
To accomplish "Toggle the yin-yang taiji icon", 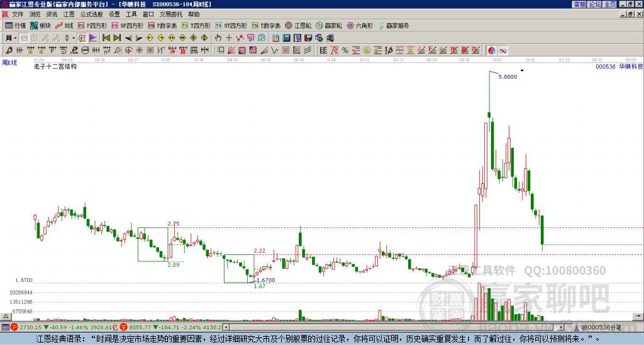I will pyautogui.click(x=491, y=50).
